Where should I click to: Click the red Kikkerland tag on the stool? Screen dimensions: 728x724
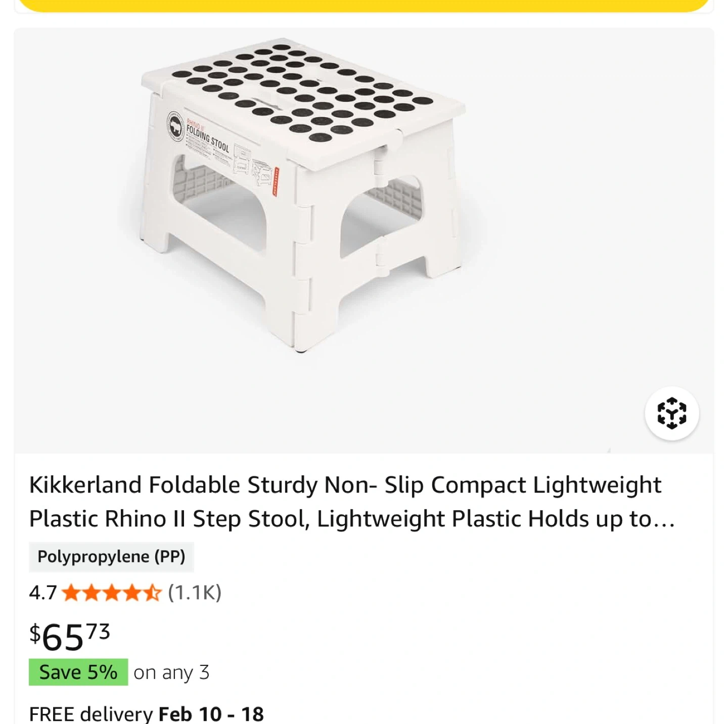tap(276, 181)
